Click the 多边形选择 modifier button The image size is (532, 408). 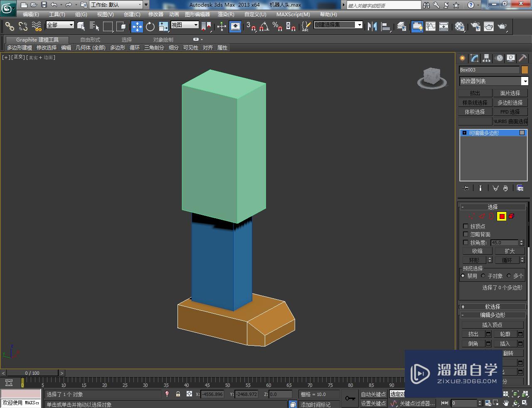(510, 103)
